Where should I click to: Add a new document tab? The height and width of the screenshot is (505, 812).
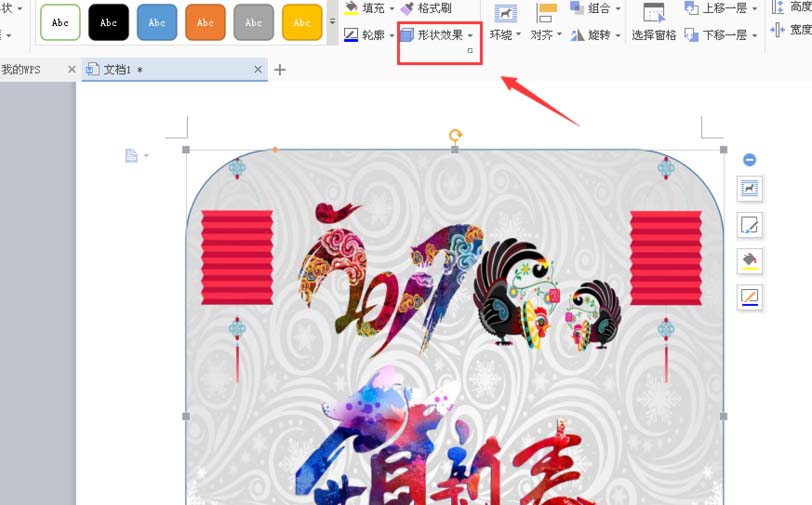280,69
